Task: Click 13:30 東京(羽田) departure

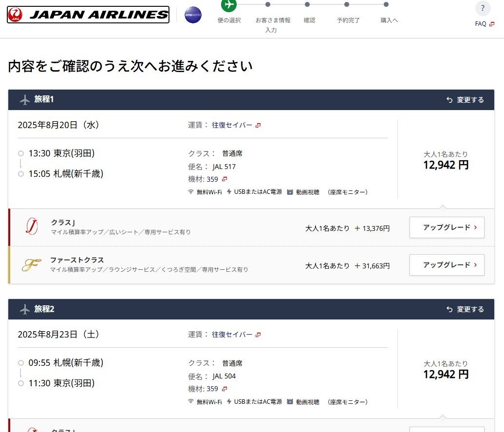Action: point(61,153)
